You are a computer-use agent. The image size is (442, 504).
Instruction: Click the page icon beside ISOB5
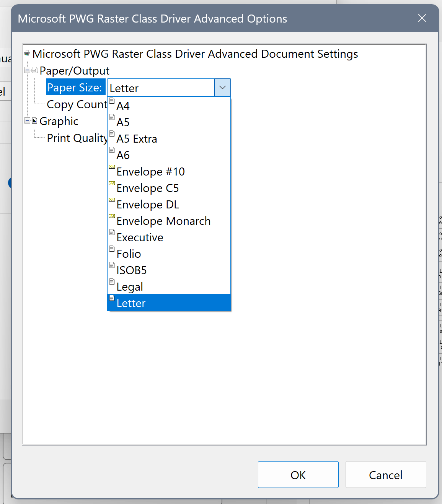pos(112,265)
